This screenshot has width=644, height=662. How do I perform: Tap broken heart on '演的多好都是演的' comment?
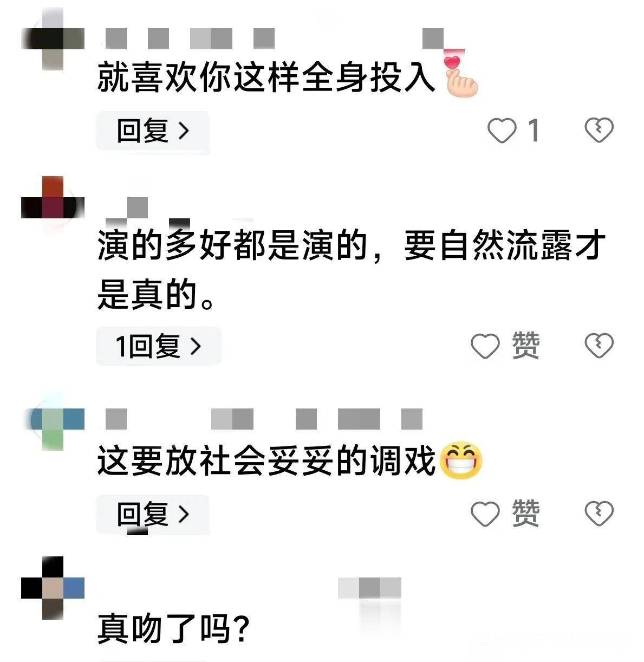pos(599,346)
